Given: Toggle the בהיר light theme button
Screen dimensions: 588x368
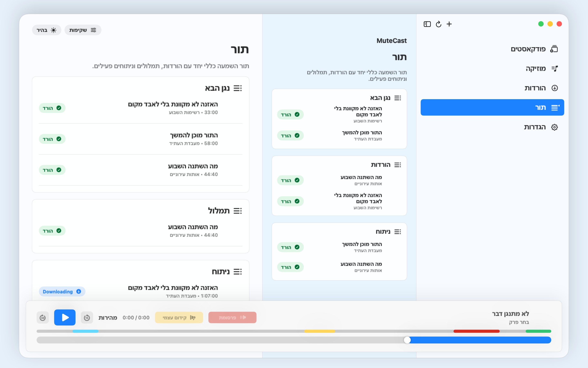Looking at the screenshot, I should [46, 30].
